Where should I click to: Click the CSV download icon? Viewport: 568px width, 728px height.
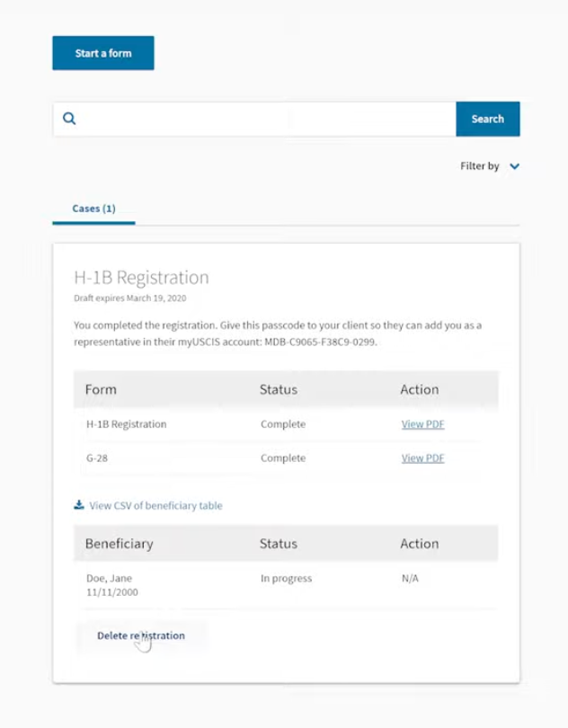tap(79, 505)
